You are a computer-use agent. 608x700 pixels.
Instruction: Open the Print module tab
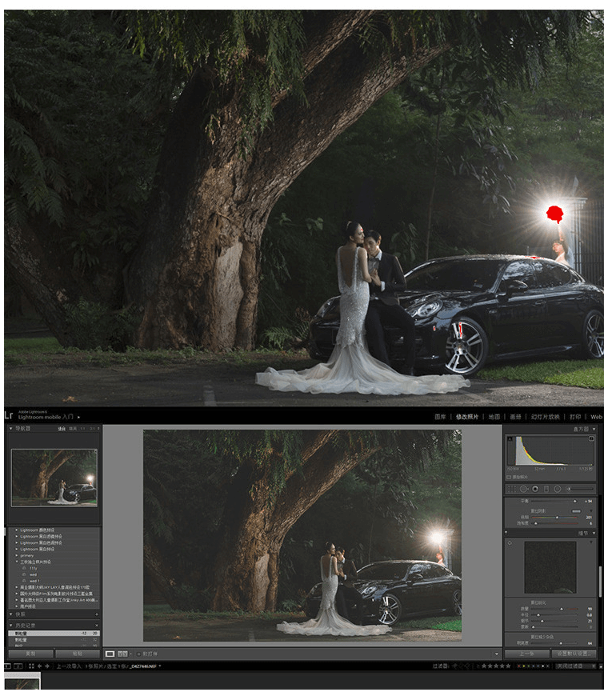point(575,417)
